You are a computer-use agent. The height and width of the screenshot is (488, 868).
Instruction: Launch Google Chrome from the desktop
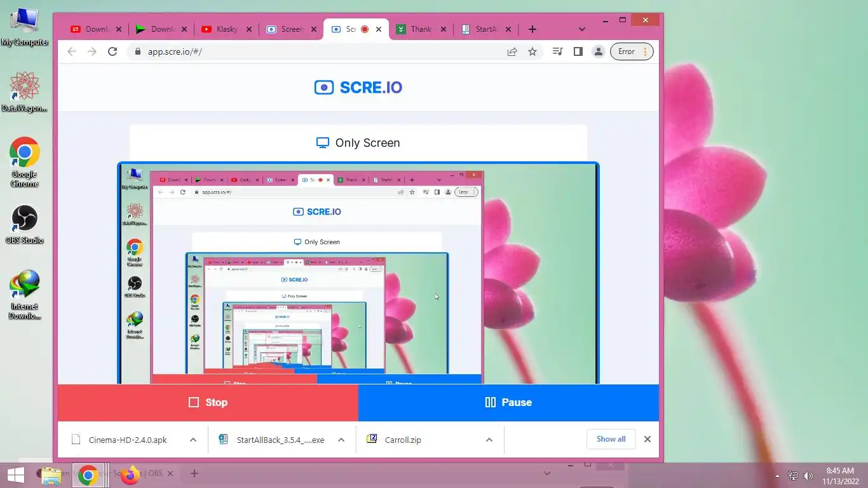click(x=24, y=162)
